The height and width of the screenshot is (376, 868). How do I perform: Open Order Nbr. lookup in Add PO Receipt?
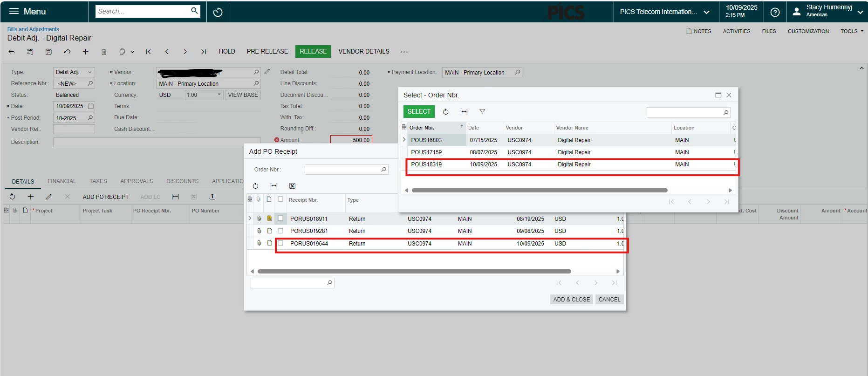tap(384, 170)
